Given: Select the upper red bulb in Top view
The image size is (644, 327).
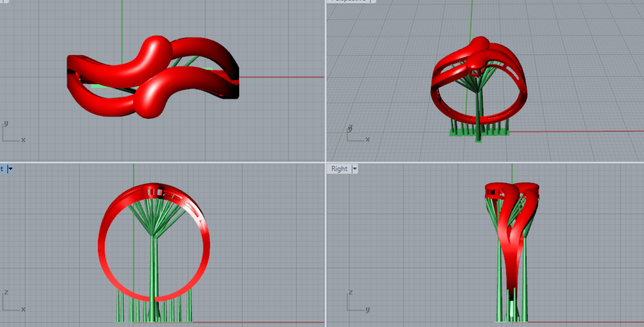Looking at the screenshot, I should [x=157, y=52].
